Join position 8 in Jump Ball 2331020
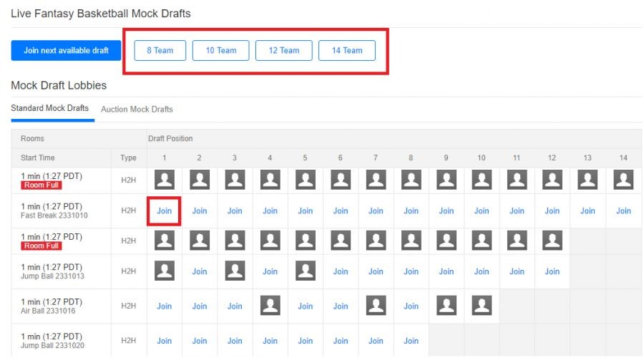This screenshot has width=644, height=358. 411,341
